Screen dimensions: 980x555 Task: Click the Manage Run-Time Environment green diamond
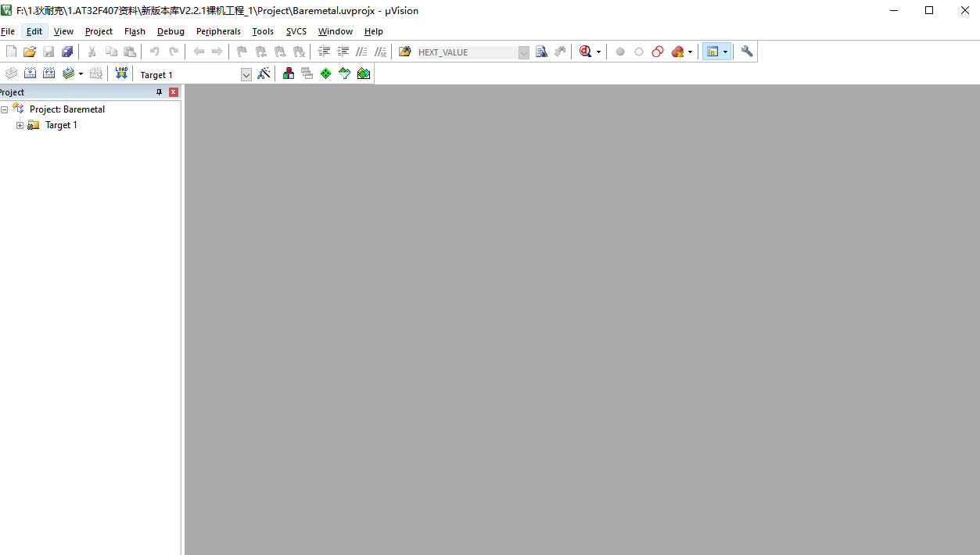coord(325,73)
